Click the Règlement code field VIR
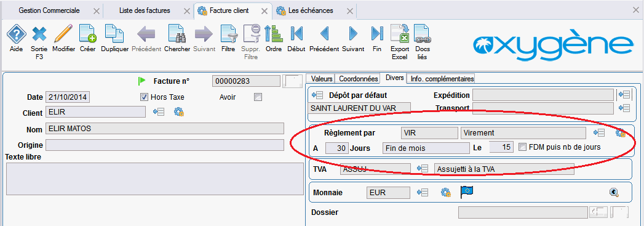This screenshot has height=226, width=644. [x=429, y=133]
